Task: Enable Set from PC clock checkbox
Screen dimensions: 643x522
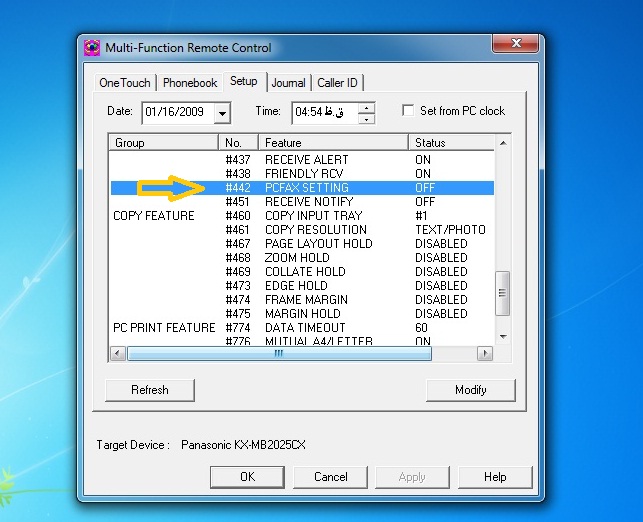Action: click(x=408, y=111)
